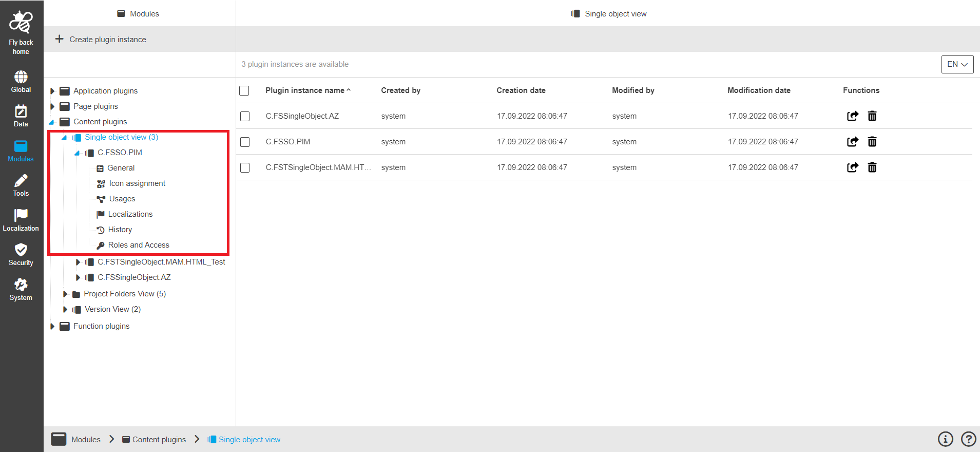Click the Single object view header icon

point(575,14)
